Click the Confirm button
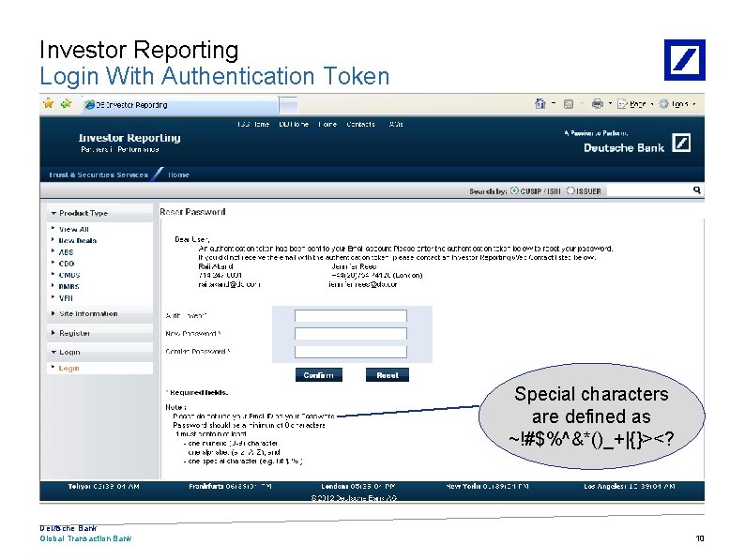 (x=319, y=375)
